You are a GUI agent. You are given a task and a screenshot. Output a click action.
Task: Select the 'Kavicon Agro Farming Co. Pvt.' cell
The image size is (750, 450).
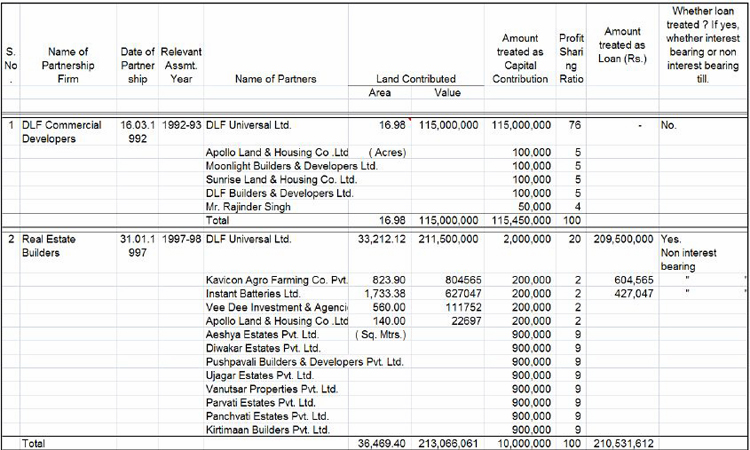pos(275,282)
